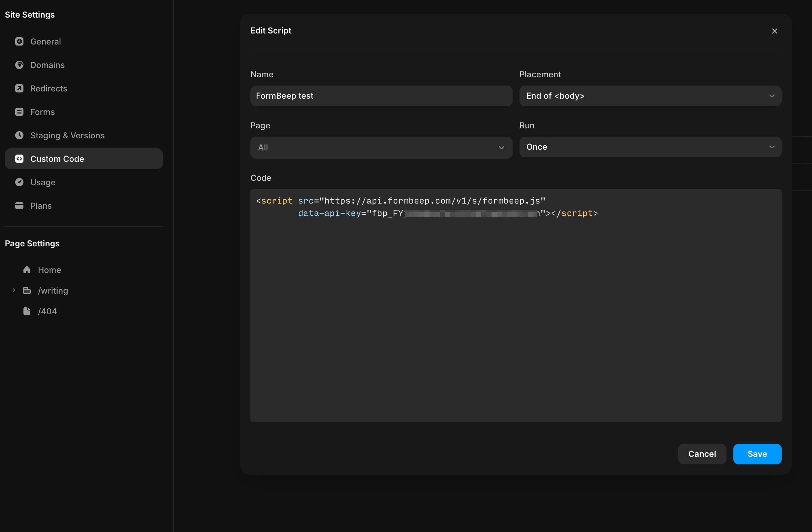Open the Page selection dropdown
Viewport: 812px width, 532px height.
coord(380,148)
